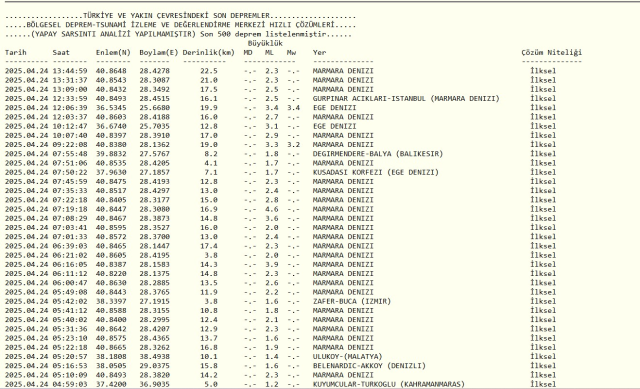640x389 pixels.
Task: Click time 07:22:18 entry
Action: click(70, 200)
